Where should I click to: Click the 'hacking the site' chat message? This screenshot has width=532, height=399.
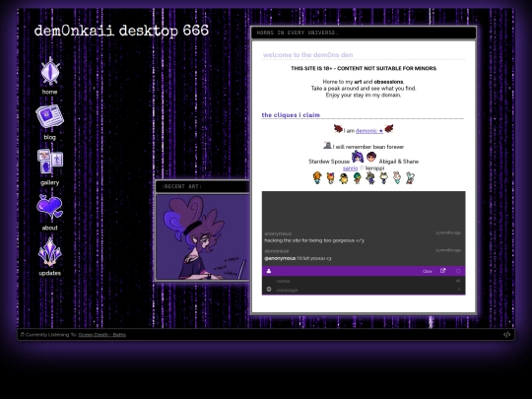[x=314, y=240]
